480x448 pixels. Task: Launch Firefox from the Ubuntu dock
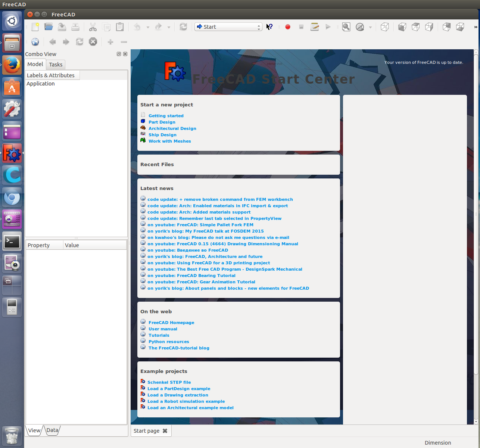pos(12,65)
